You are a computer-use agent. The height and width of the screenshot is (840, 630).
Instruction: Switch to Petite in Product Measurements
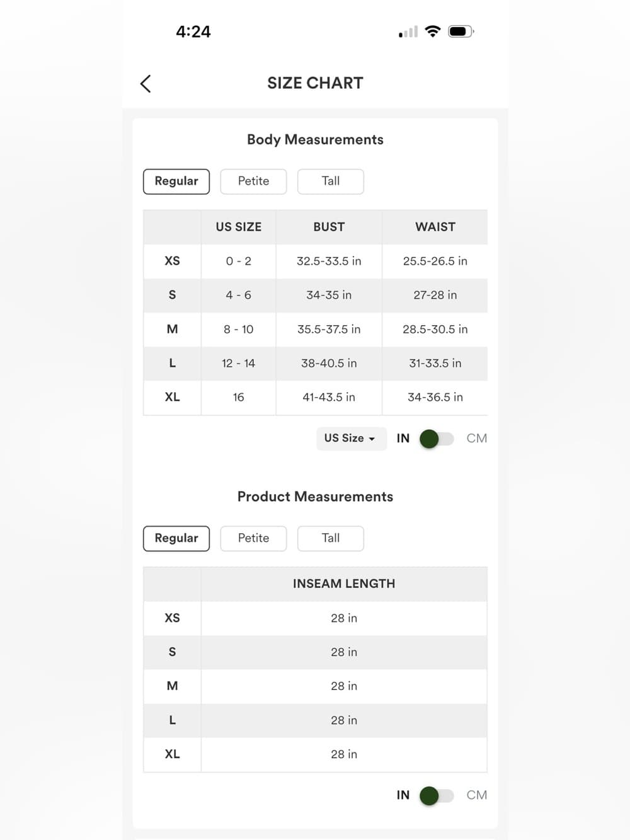[x=253, y=538]
